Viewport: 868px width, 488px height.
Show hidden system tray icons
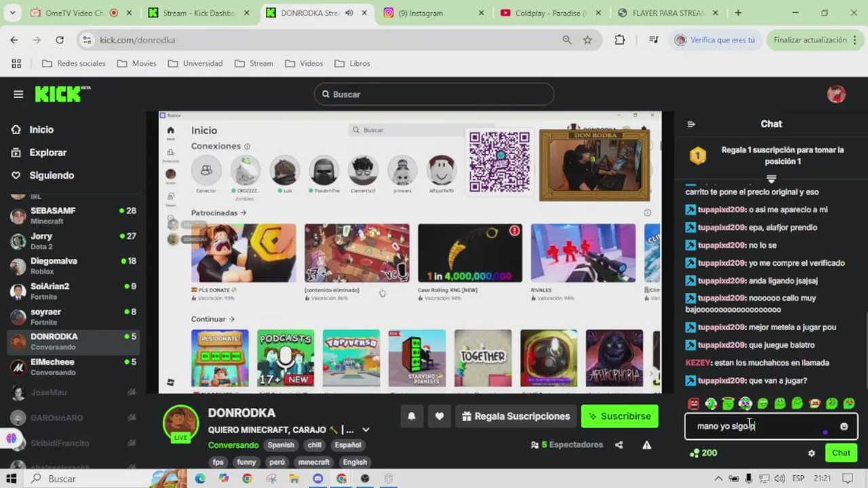click(x=719, y=479)
